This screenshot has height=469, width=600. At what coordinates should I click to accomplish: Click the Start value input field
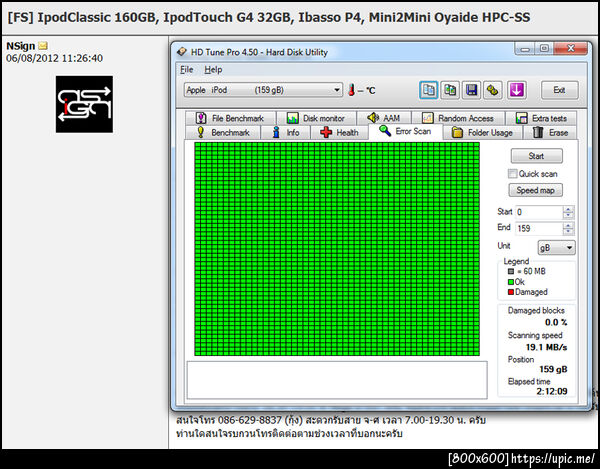(x=539, y=212)
